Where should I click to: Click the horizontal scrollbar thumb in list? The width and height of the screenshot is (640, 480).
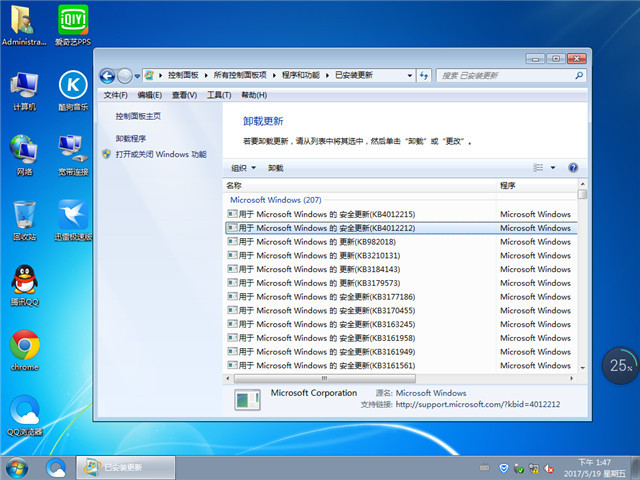(x=325, y=378)
